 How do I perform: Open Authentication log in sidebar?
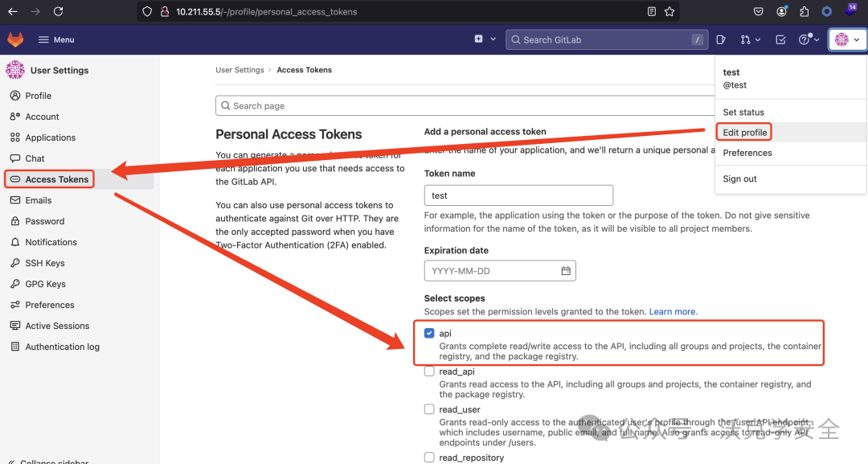(x=62, y=347)
